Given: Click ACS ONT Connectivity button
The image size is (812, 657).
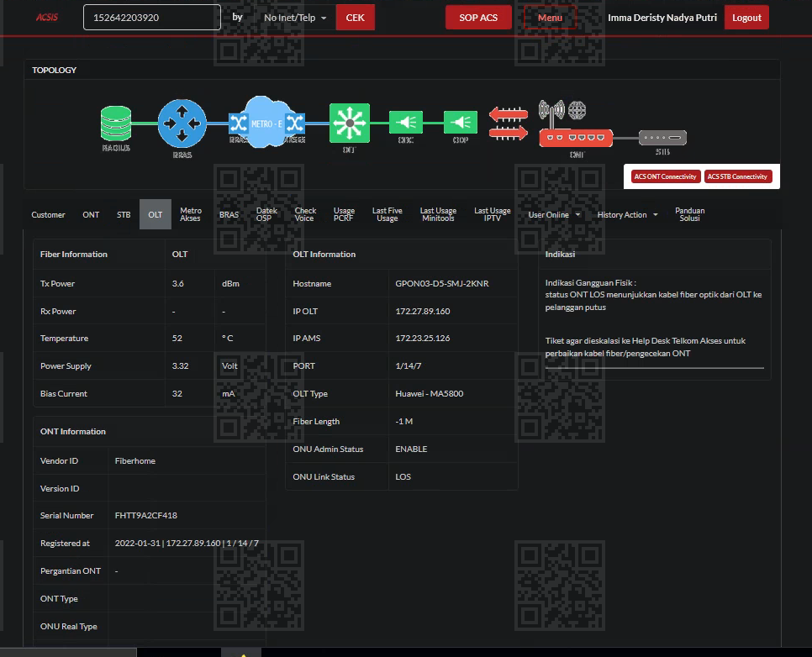Looking at the screenshot, I should coord(666,176).
